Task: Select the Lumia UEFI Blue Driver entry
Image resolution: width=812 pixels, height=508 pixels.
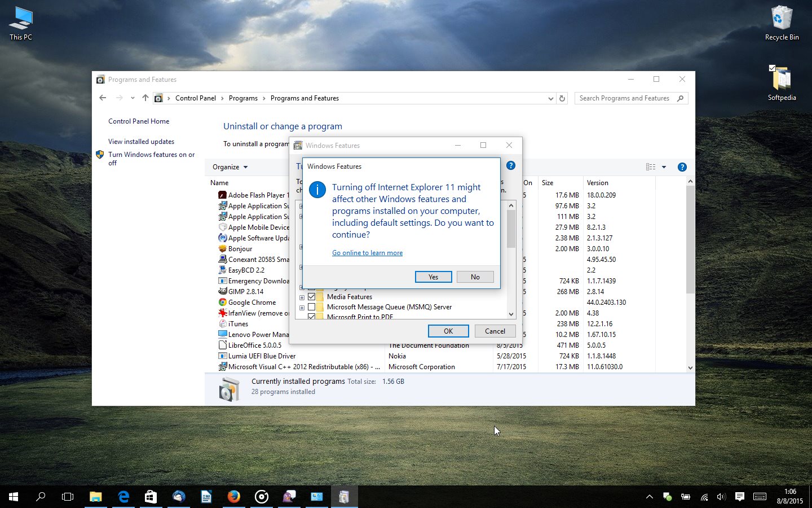Action: 262,356
